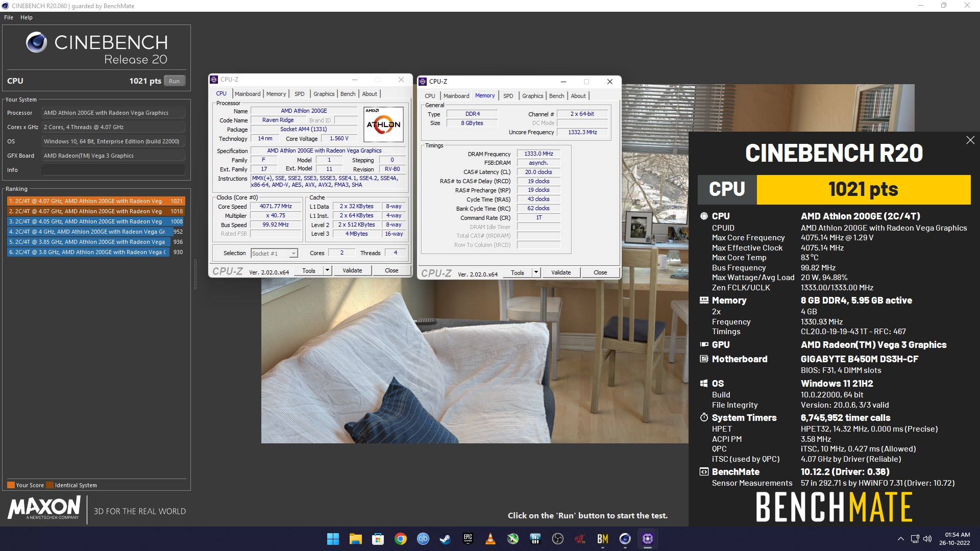Open Microsoft Store from taskbar
980x551 pixels.
click(x=378, y=539)
